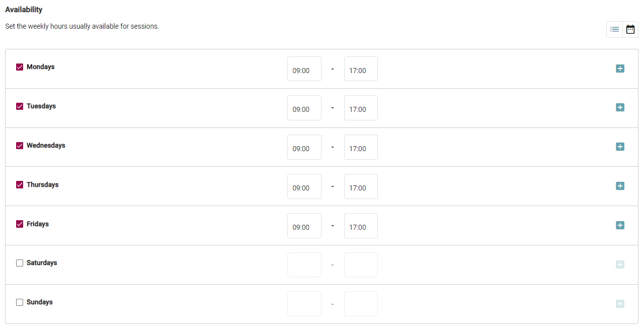Add time slot for Mondays
The image size is (644, 328).
pyautogui.click(x=620, y=69)
